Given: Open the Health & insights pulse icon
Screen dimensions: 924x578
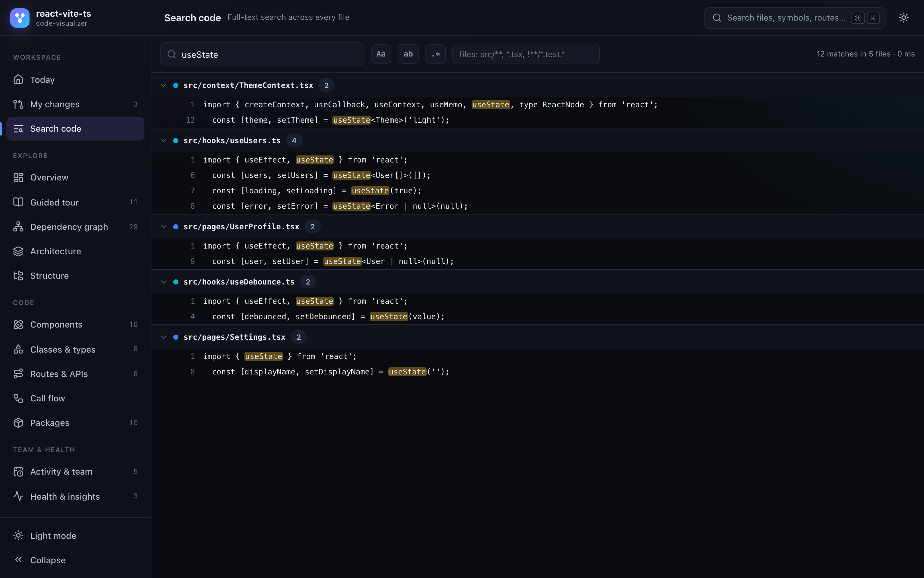Looking at the screenshot, I should pyautogui.click(x=18, y=496).
